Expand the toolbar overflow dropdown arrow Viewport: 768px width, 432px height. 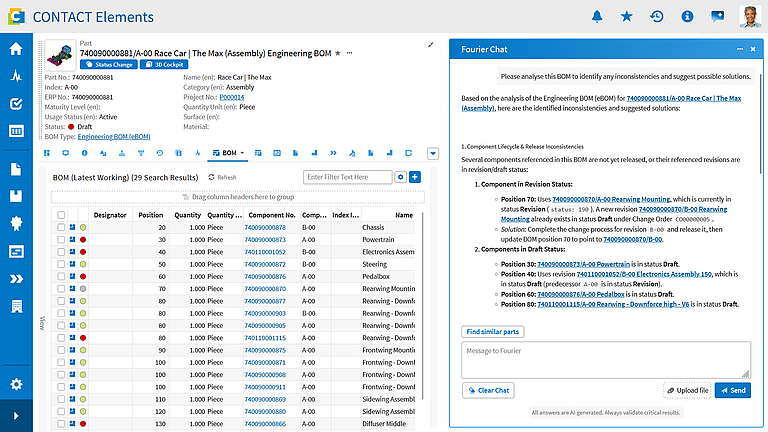(x=433, y=153)
